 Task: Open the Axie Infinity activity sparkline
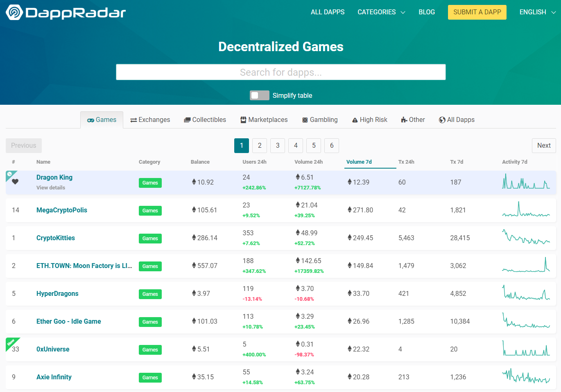tap(526, 376)
